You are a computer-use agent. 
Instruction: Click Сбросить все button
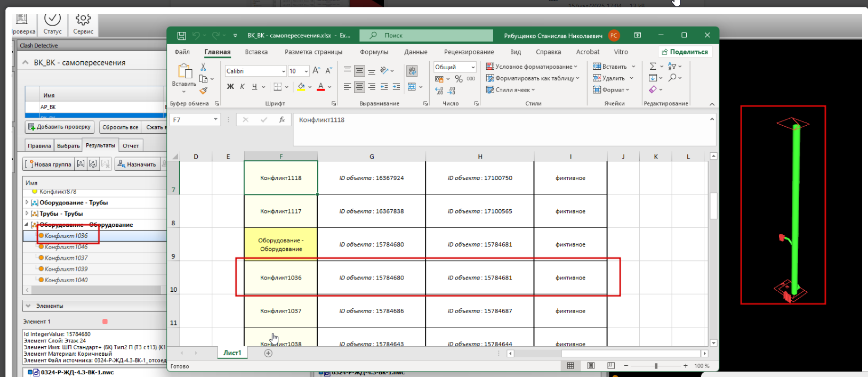point(120,127)
